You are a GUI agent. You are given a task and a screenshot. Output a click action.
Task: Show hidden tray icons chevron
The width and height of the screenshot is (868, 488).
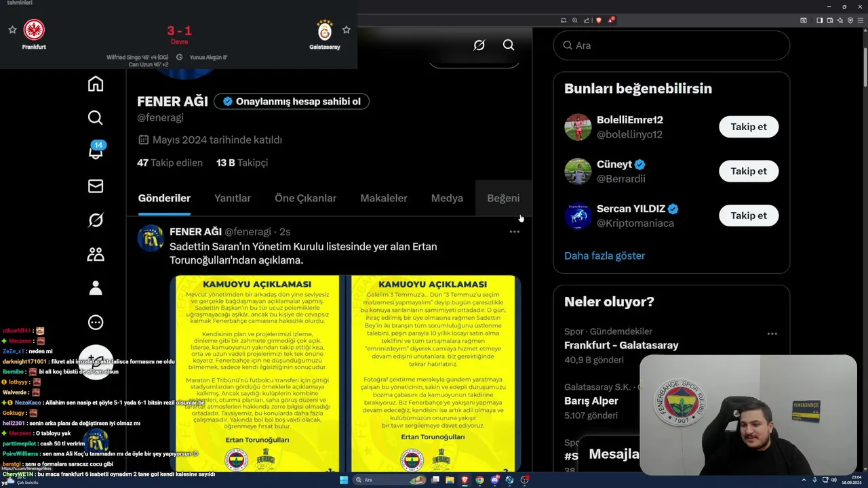(804, 480)
